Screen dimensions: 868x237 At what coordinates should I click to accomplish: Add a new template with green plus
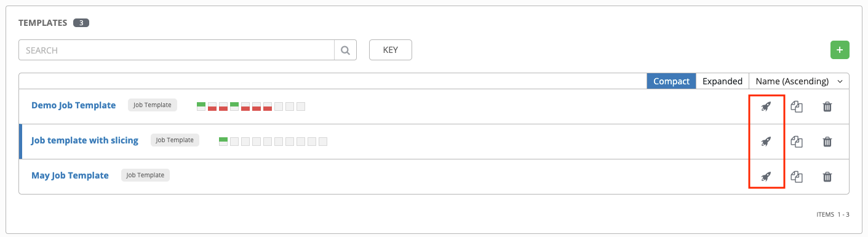tap(840, 50)
